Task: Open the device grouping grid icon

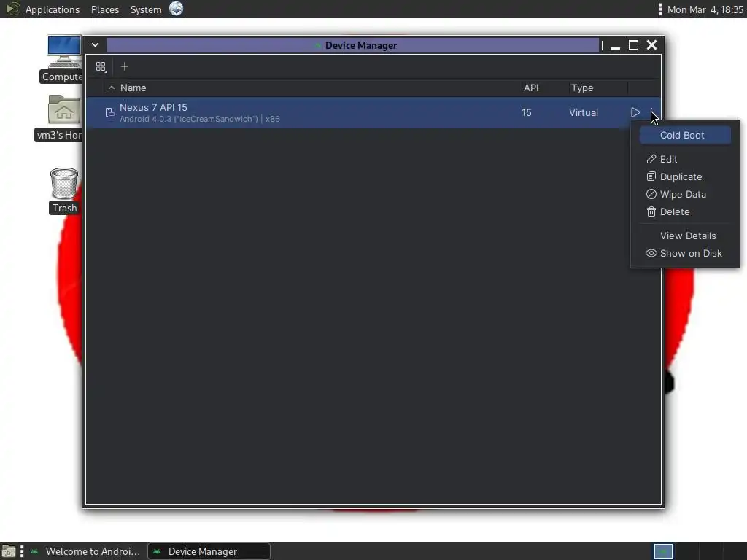Action: 101,66
